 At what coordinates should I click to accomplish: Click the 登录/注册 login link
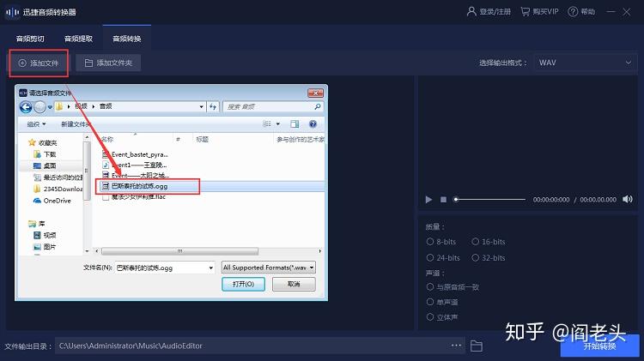pyautogui.click(x=489, y=11)
